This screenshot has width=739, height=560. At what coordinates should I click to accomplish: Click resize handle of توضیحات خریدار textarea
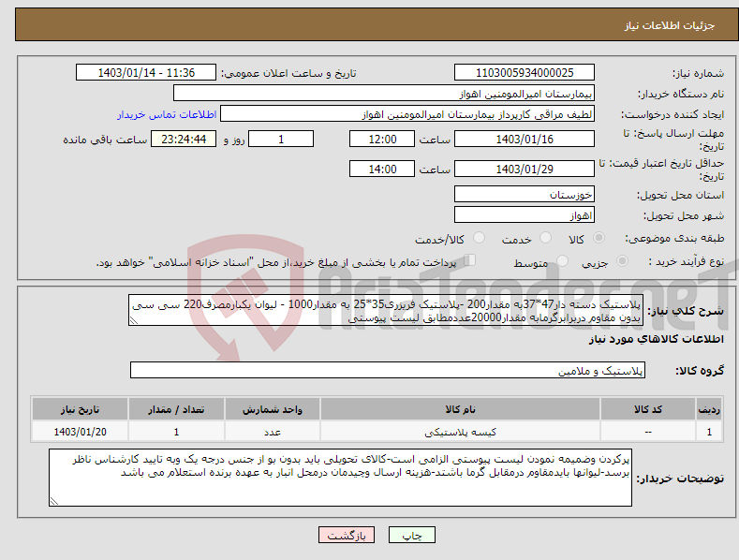pos(54,501)
